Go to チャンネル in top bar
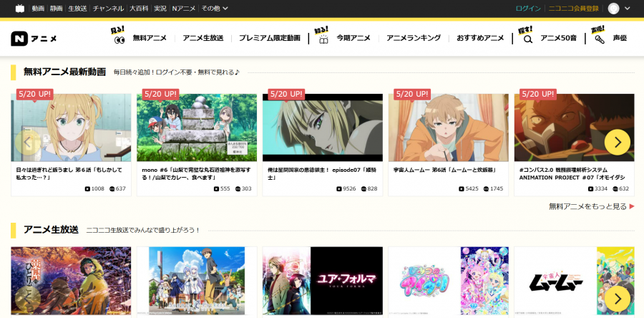Screen dimensions: 644x318 point(108,8)
